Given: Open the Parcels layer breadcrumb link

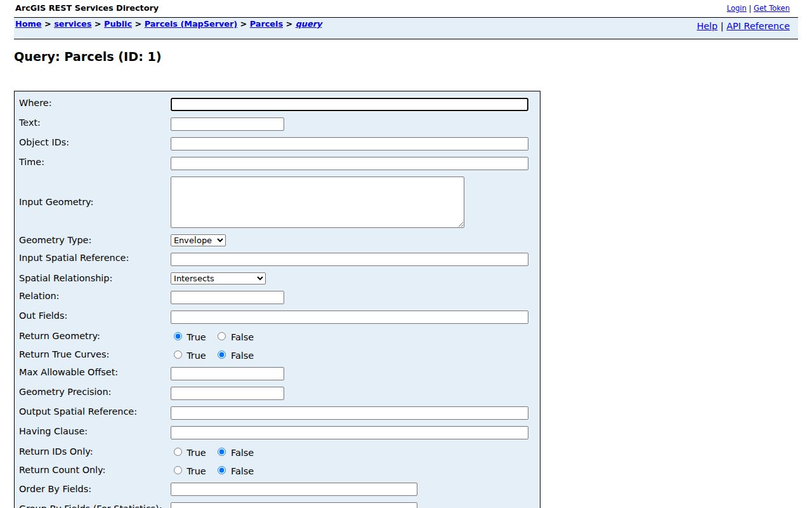Looking at the screenshot, I should (x=266, y=24).
